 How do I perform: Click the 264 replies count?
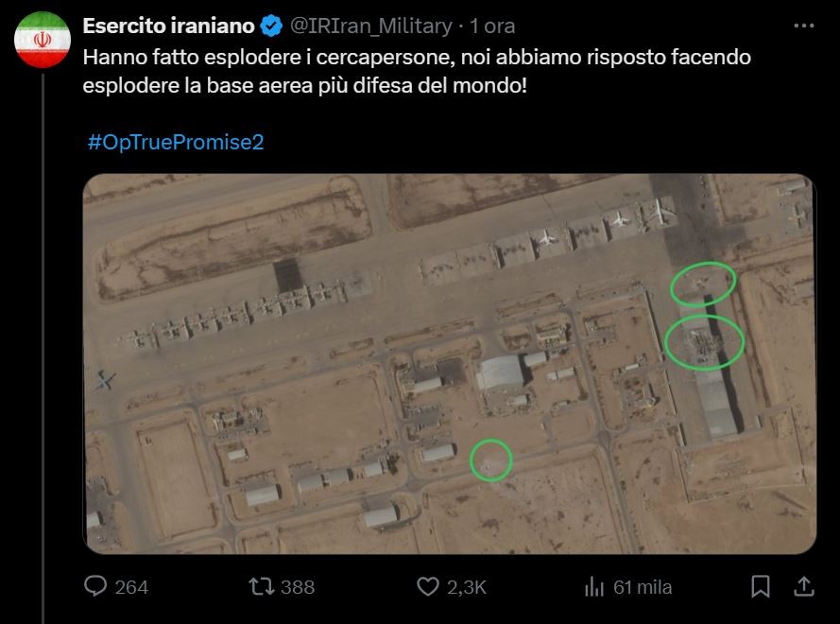[x=131, y=587]
